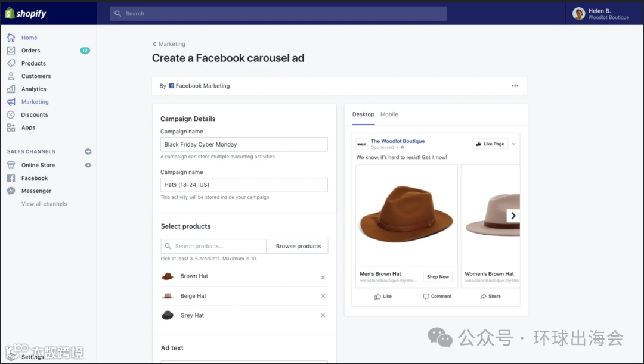Open the three-dots menu for Facebook Marketing
The image size is (644, 364).
tap(515, 86)
